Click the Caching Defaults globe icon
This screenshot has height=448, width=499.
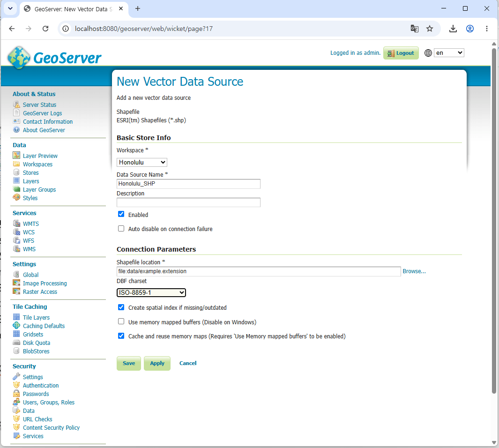(16, 325)
